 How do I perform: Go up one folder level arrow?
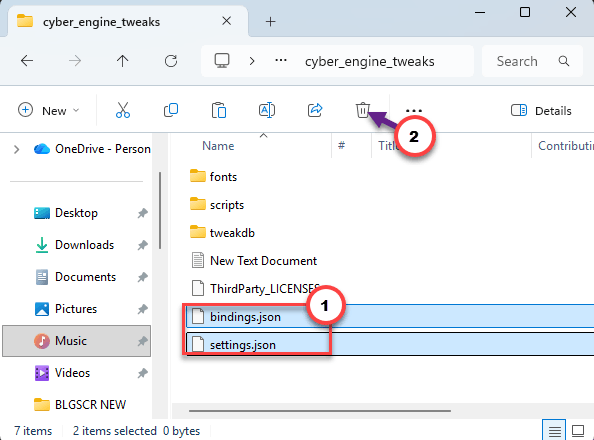click(122, 61)
